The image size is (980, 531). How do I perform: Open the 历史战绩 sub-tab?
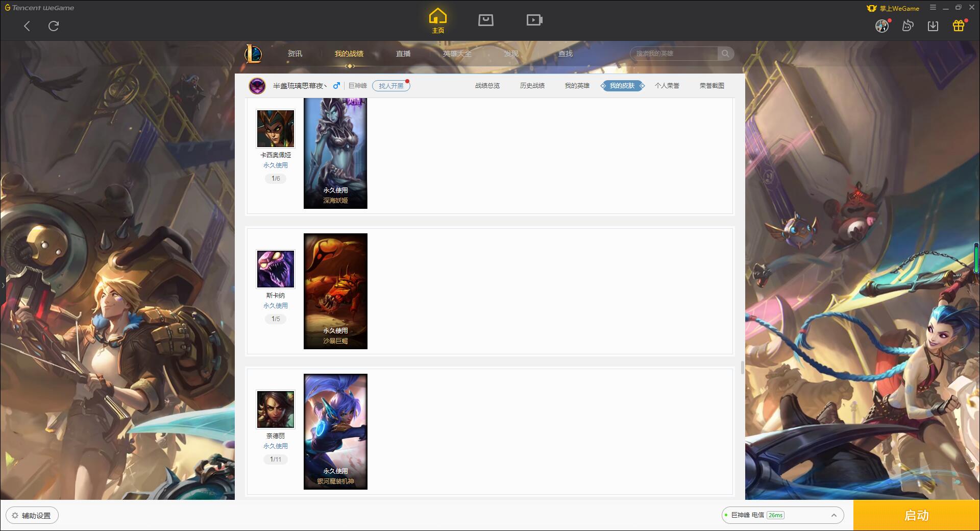tap(532, 86)
